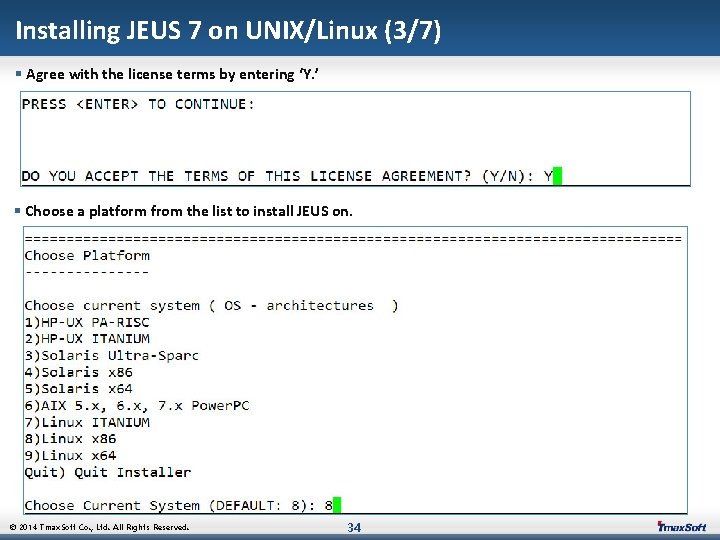Click the 'Choose current system ( OS - architectures )' line
This screenshot has height=540, width=720.
[x=211, y=305]
